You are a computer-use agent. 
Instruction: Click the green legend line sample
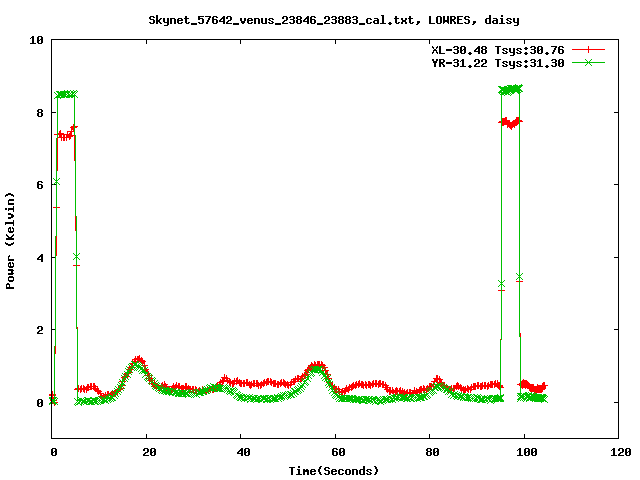pyautogui.click(x=588, y=63)
